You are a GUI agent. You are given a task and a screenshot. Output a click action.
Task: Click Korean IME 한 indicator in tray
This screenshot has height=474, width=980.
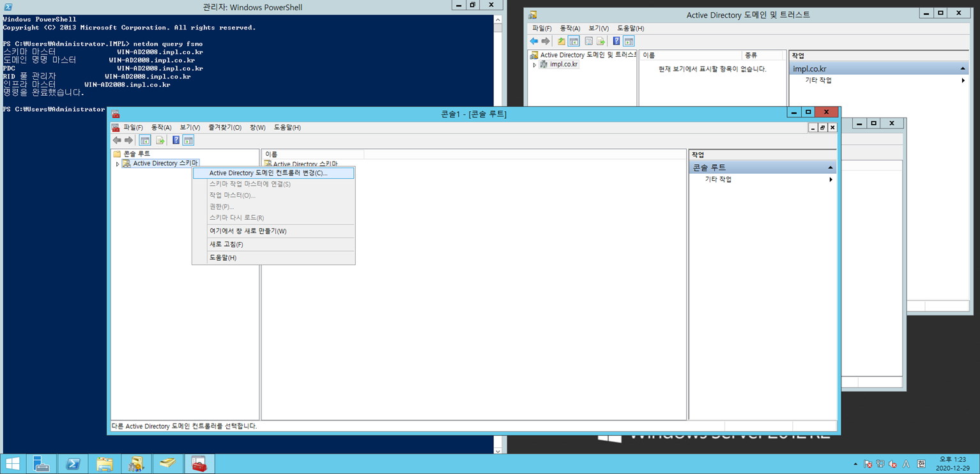pos(921,464)
